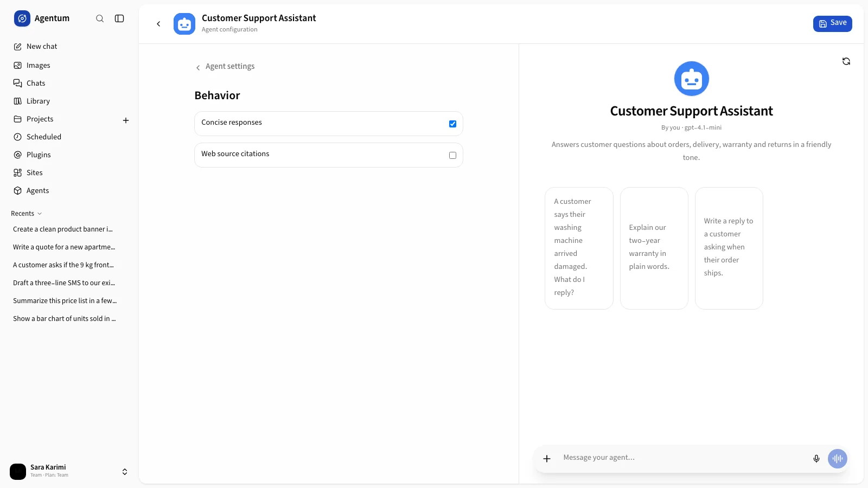Viewport: 868px width, 488px height.
Task: Enable the Web source citations checkbox
Action: coord(452,156)
